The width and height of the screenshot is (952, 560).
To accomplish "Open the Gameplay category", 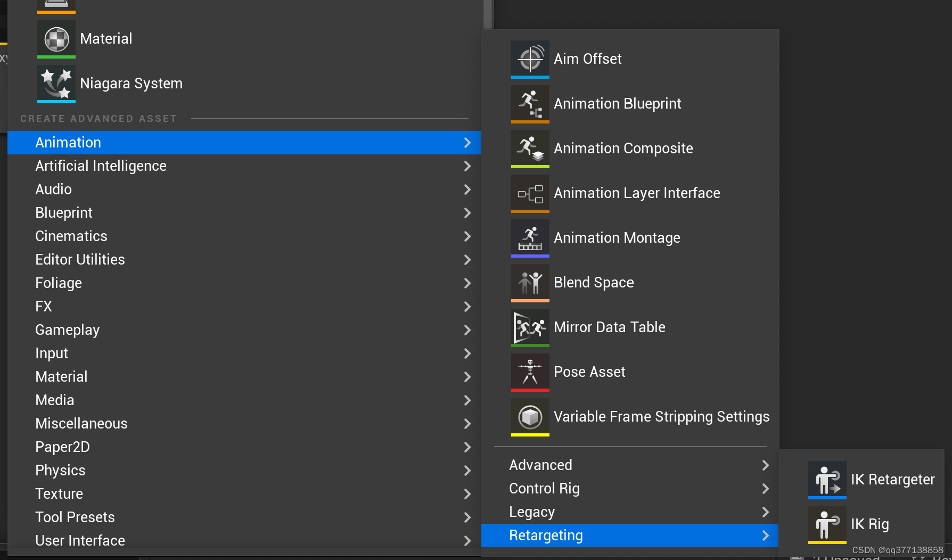I will coord(245,330).
